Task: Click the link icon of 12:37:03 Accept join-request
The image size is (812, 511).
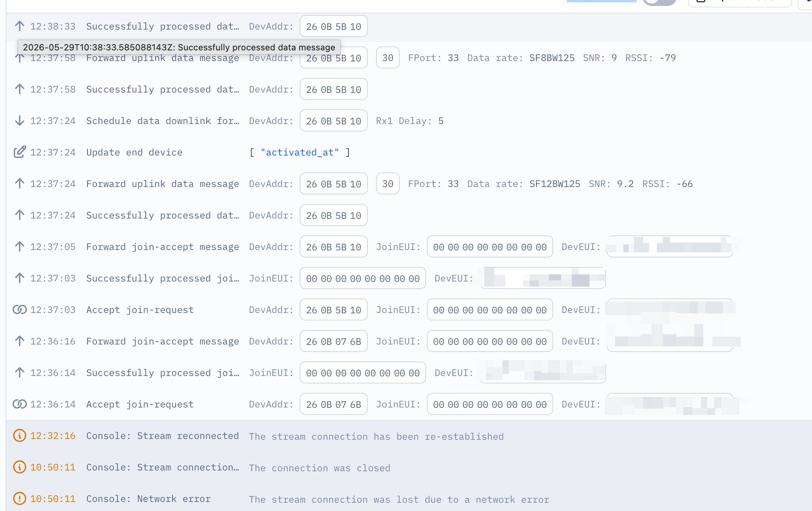Action: [x=20, y=309]
